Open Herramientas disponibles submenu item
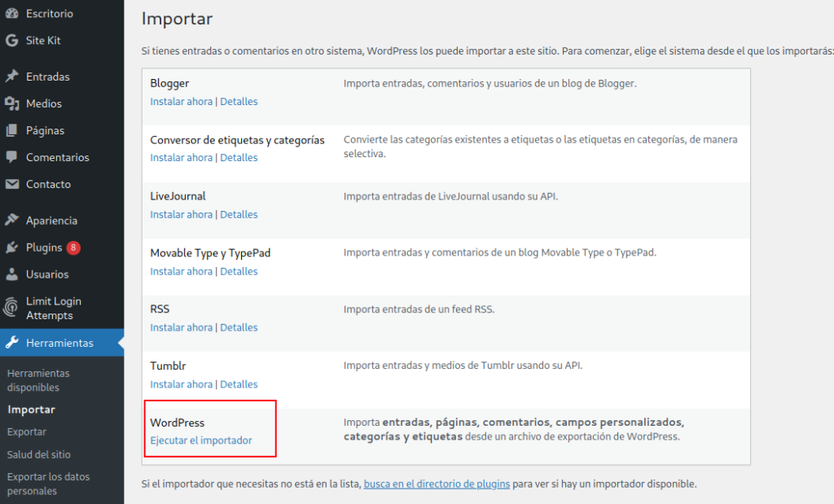The height and width of the screenshot is (504, 834). [x=38, y=380]
